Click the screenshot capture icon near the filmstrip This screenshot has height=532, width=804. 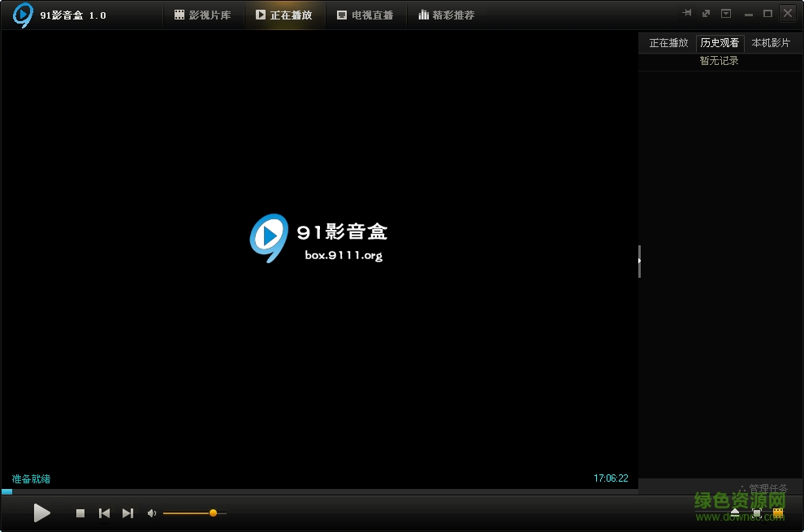757,513
